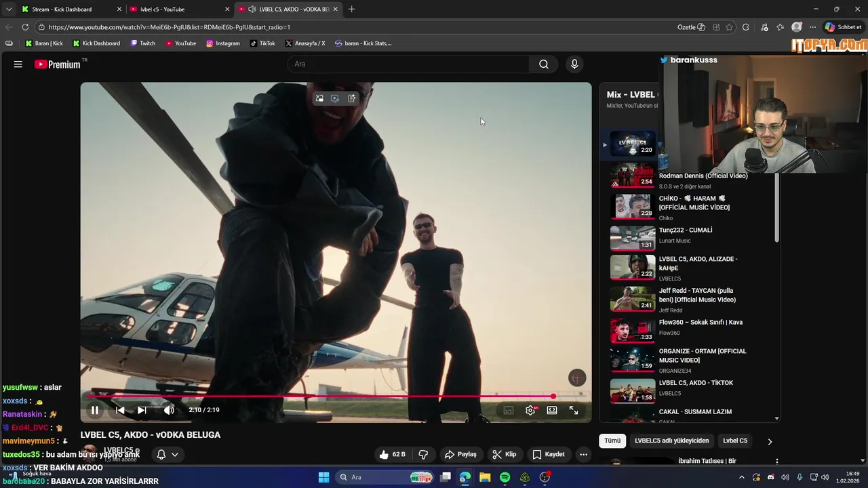Open the tab search dropdown arrow

pos(8,9)
